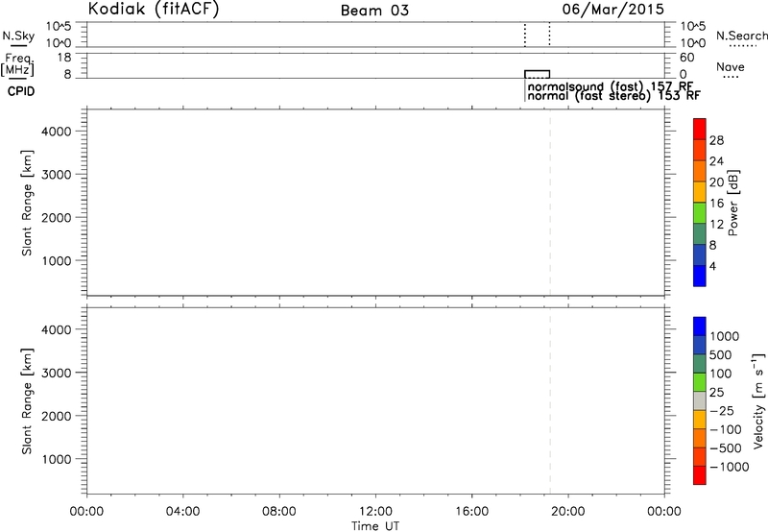Click 'normal (fast stereo) 153 RF' text

point(614,95)
